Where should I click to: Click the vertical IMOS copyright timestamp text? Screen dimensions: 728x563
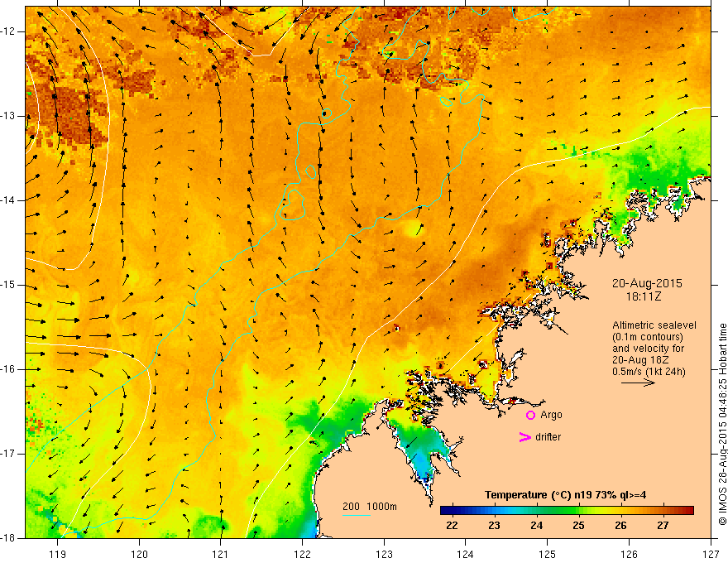(x=722, y=424)
